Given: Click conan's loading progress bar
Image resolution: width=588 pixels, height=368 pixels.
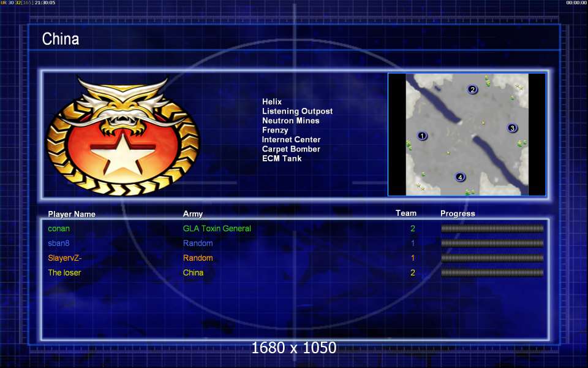Looking at the screenshot, I should (492, 228).
